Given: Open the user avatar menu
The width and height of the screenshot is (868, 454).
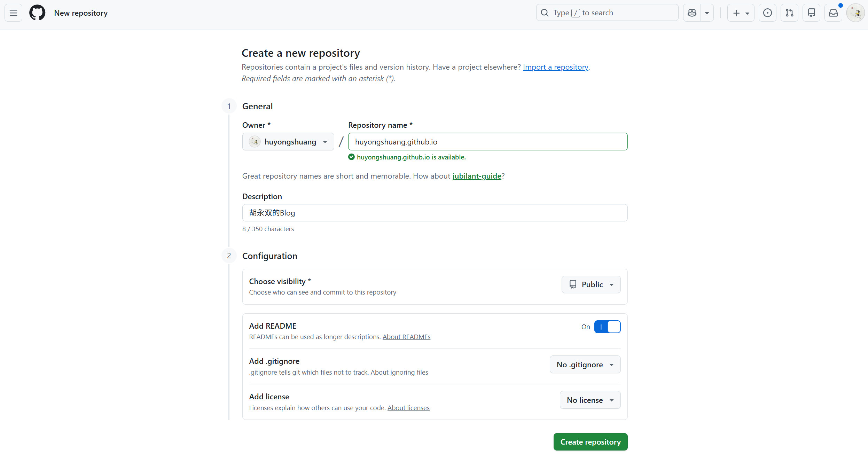Looking at the screenshot, I should click(855, 13).
